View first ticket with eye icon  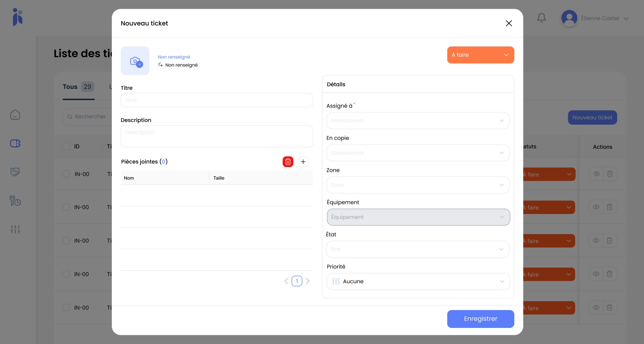click(x=596, y=174)
